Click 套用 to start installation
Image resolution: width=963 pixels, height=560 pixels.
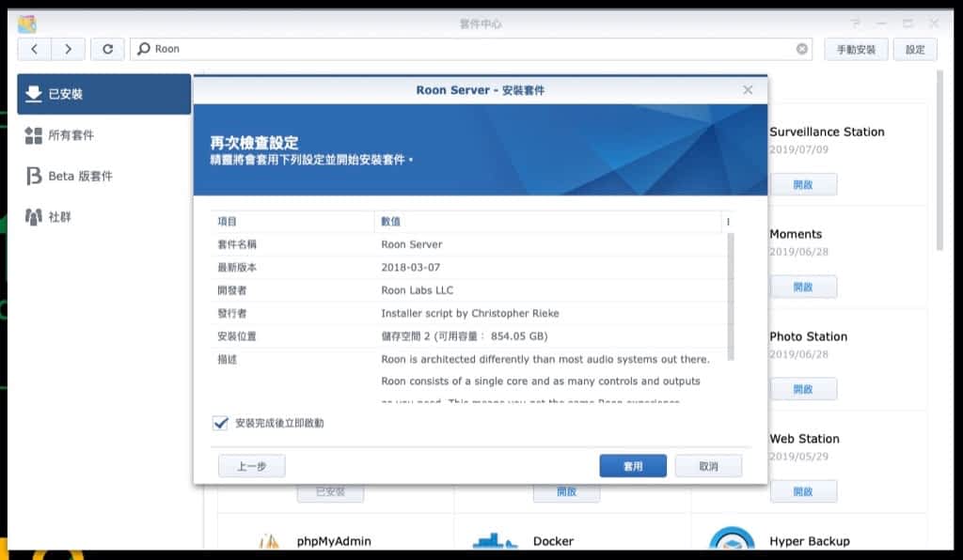click(633, 466)
